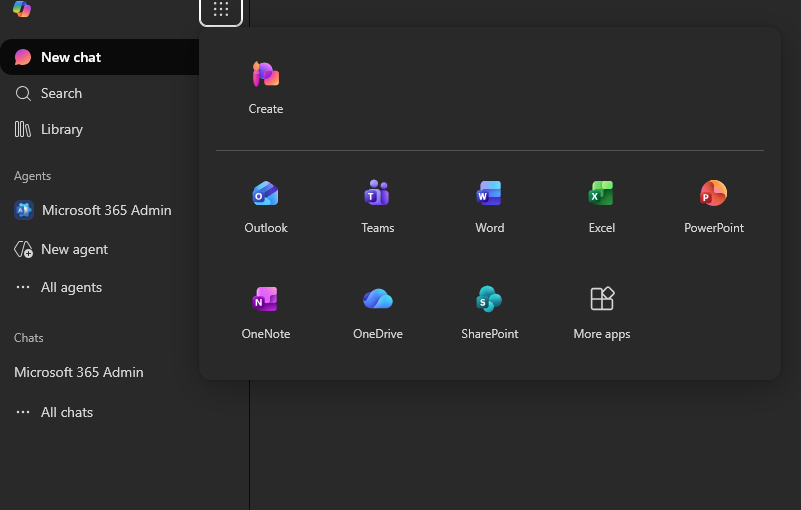
Task: Click the Copilot logo
Action: pos(22,8)
